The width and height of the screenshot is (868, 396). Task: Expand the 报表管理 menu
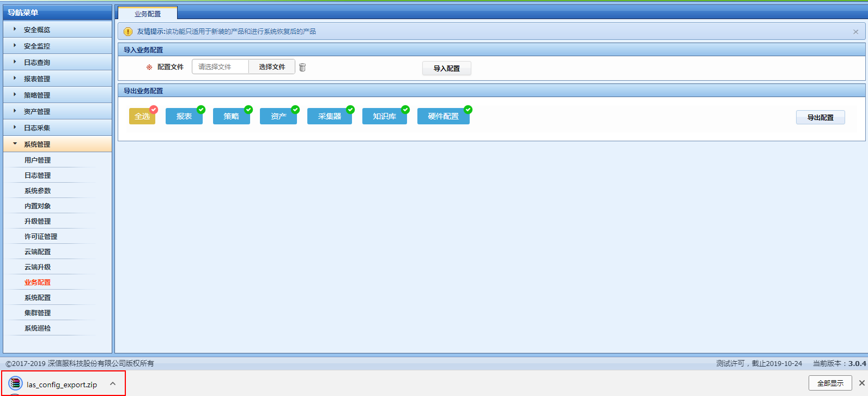coord(57,79)
